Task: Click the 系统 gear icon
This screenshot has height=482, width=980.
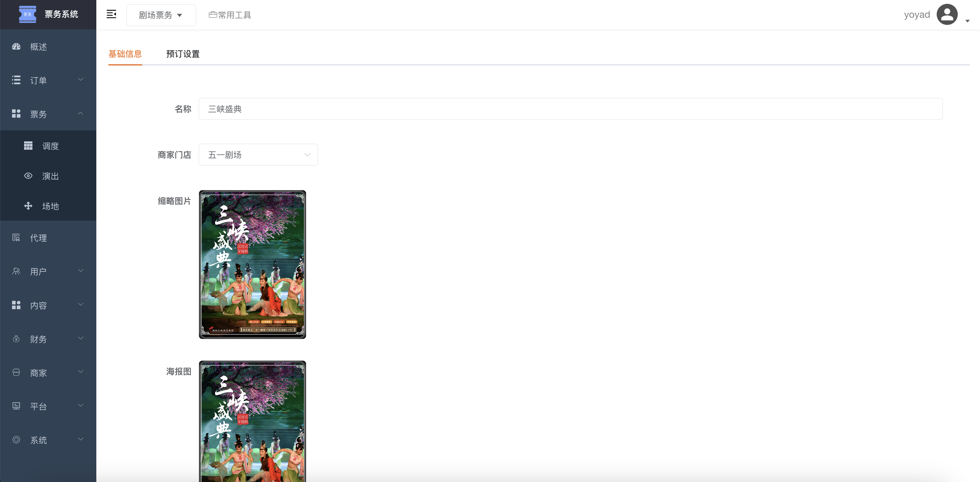Action: pos(16,440)
